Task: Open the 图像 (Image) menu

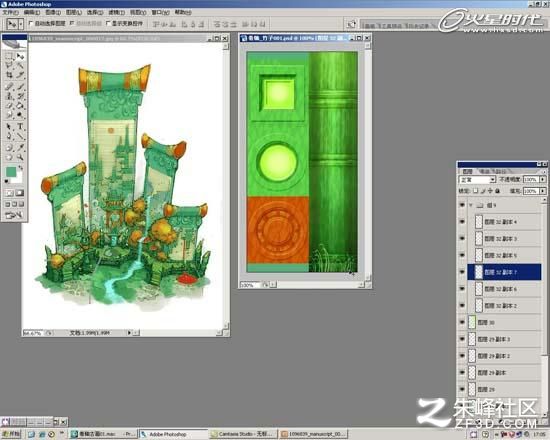Action: tap(53, 12)
